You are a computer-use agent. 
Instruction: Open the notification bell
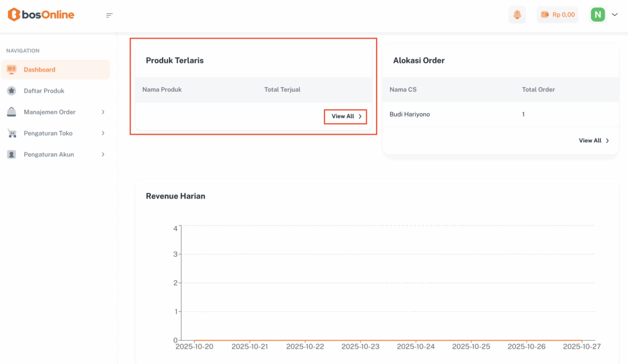point(517,15)
